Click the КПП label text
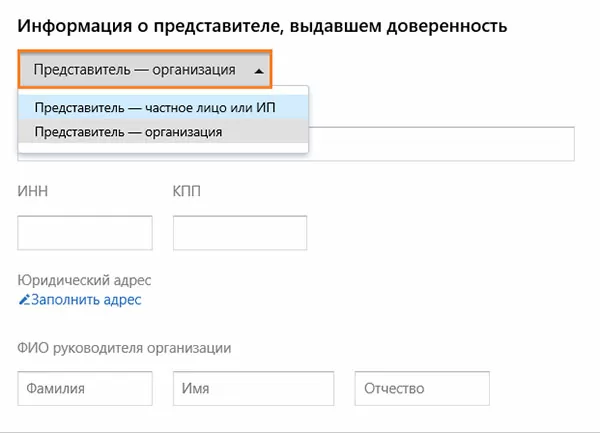 click(x=187, y=191)
